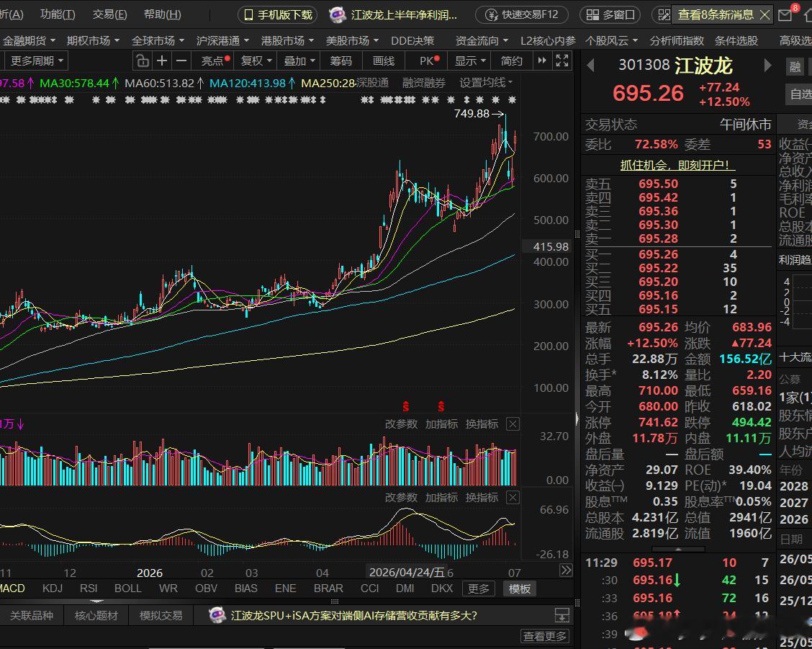Toggle 简约 simplified view
This screenshot has height=649, width=812.
pyautogui.click(x=512, y=61)
